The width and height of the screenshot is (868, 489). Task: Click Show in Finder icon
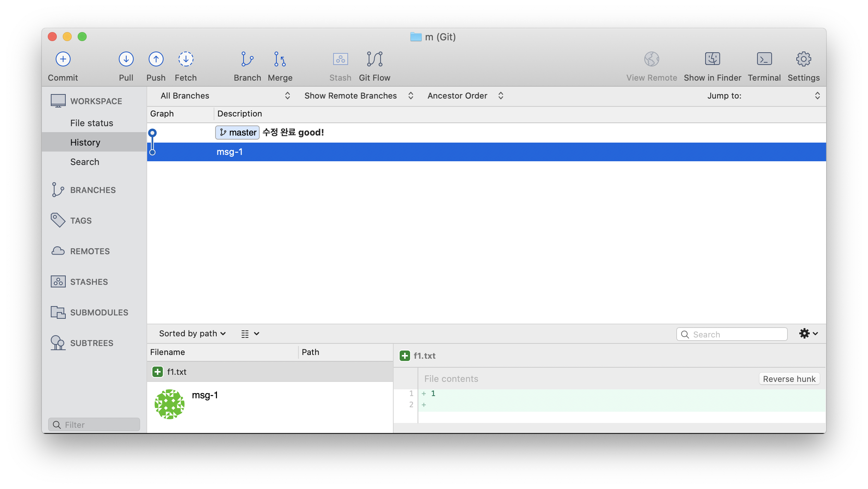coord(712,59)
